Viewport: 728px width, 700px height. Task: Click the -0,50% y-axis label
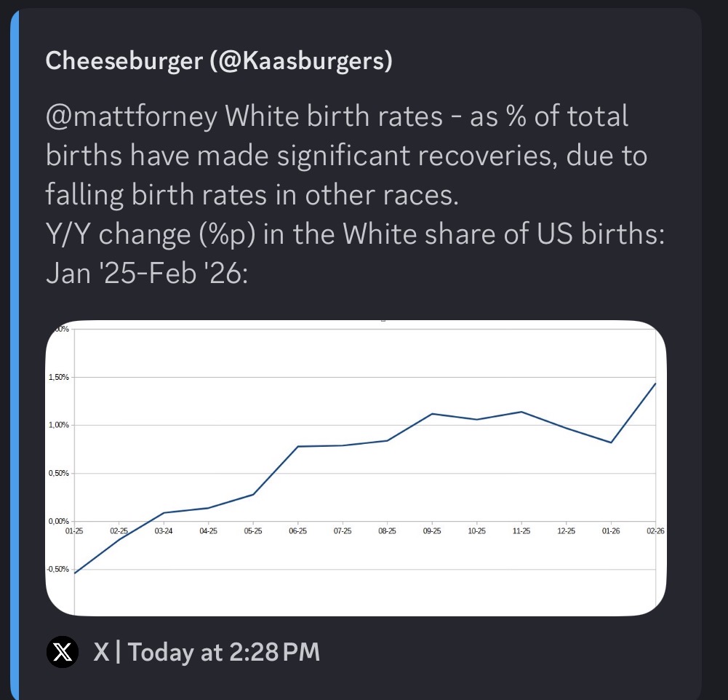[x=57, y=569]
